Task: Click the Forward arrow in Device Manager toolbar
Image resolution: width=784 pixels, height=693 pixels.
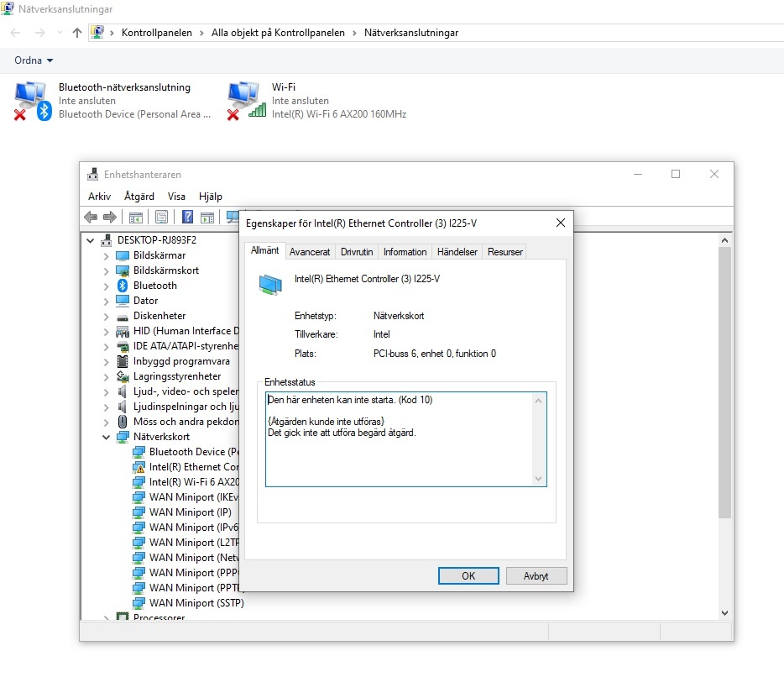Action: [109, 218]
